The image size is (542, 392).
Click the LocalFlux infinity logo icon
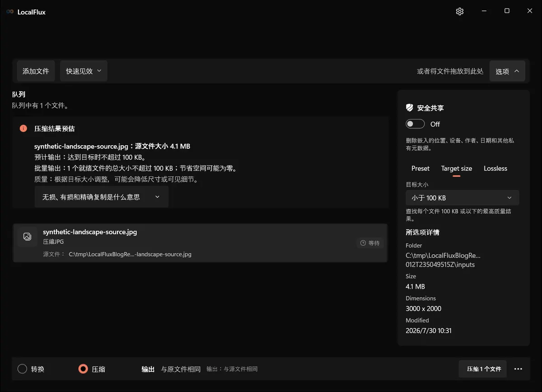[10, 12]
